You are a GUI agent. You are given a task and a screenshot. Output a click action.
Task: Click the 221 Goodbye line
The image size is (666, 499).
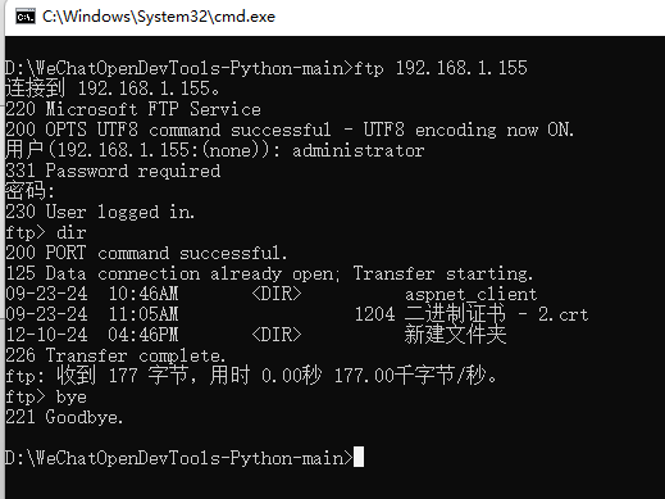pyautogui.click(x=64, y=417)
